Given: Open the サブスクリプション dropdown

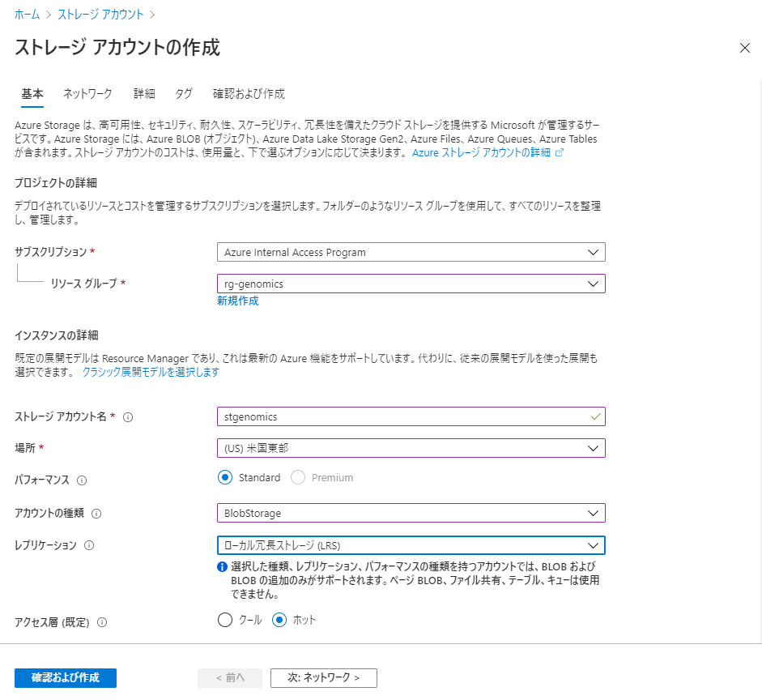Looking at the screenshot, I should tap(411, 252).
